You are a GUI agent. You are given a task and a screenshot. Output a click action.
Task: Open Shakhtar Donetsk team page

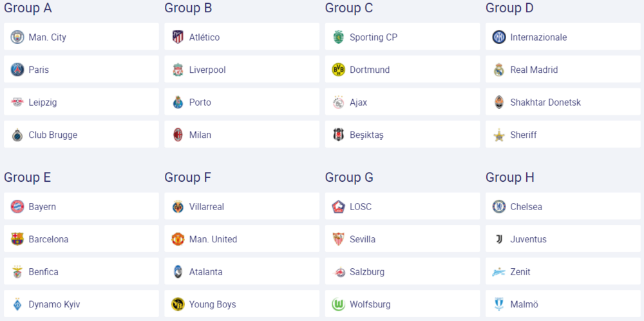click(545, 102)
